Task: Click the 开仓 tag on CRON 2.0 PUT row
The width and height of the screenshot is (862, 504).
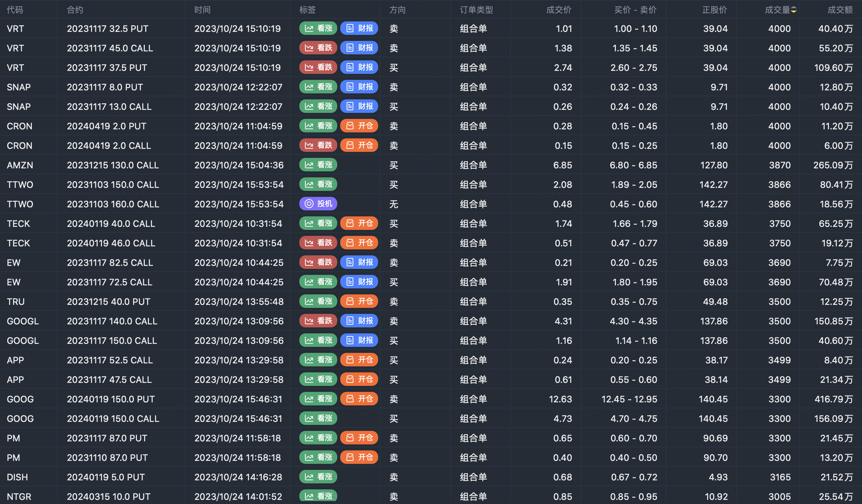Action: [359, 126]
